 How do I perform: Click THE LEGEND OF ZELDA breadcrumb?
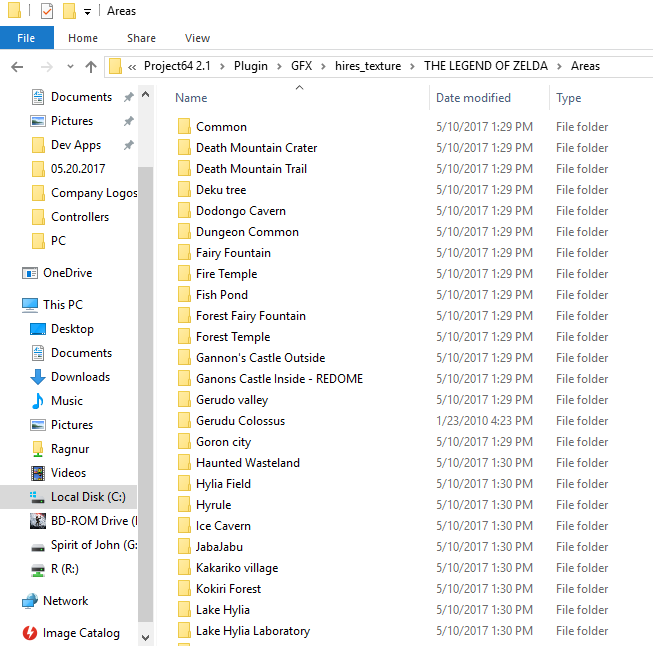[x=486, y=66]
